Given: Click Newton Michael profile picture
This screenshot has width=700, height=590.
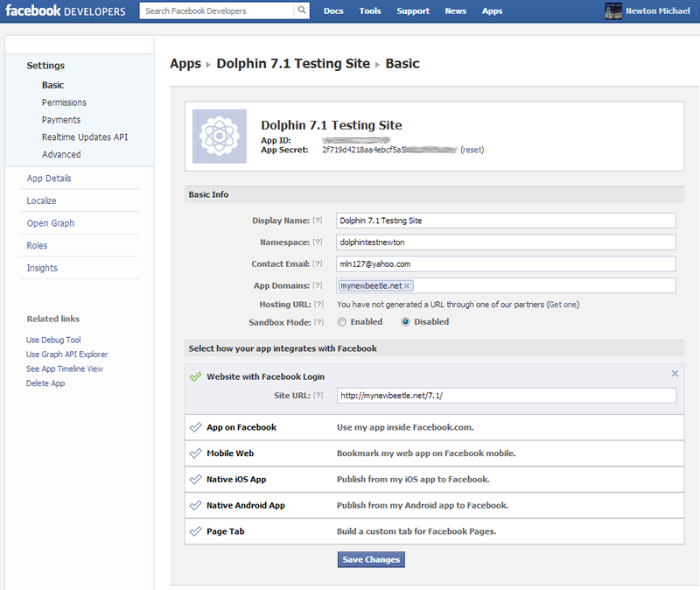Looking at the screenshot, I should click(x=613, y=11).
